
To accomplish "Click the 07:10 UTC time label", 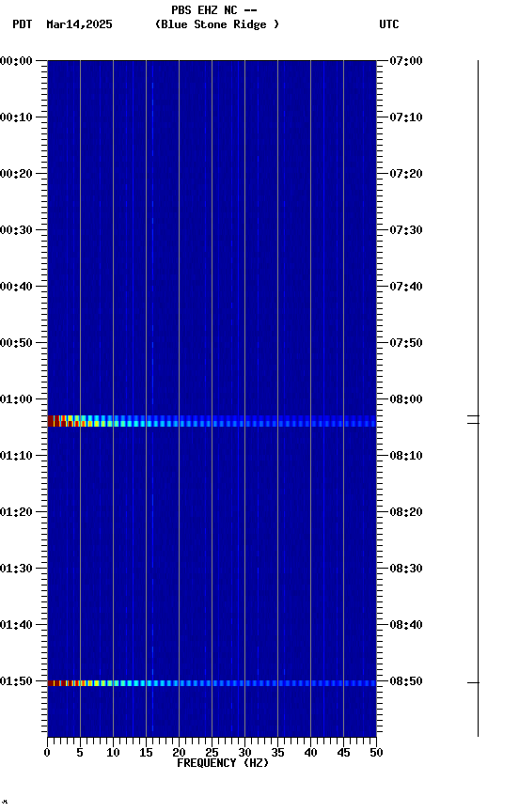I will pyautogui.click(x=406, y=117).
